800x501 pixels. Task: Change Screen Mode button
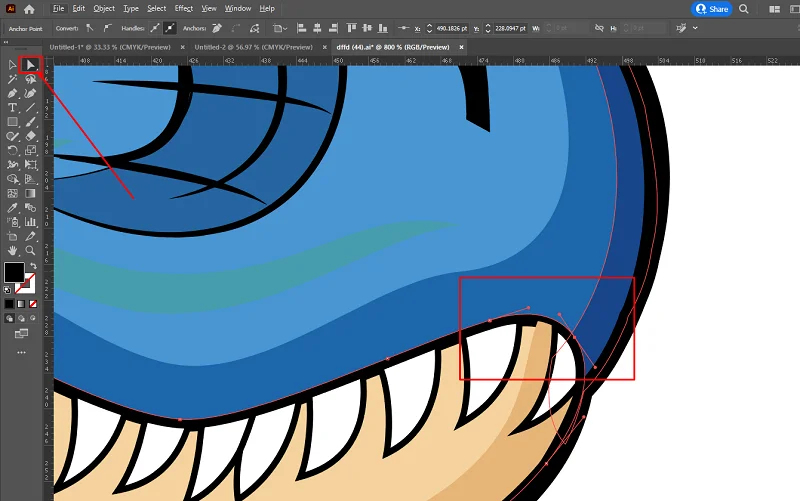coord(21,334)
